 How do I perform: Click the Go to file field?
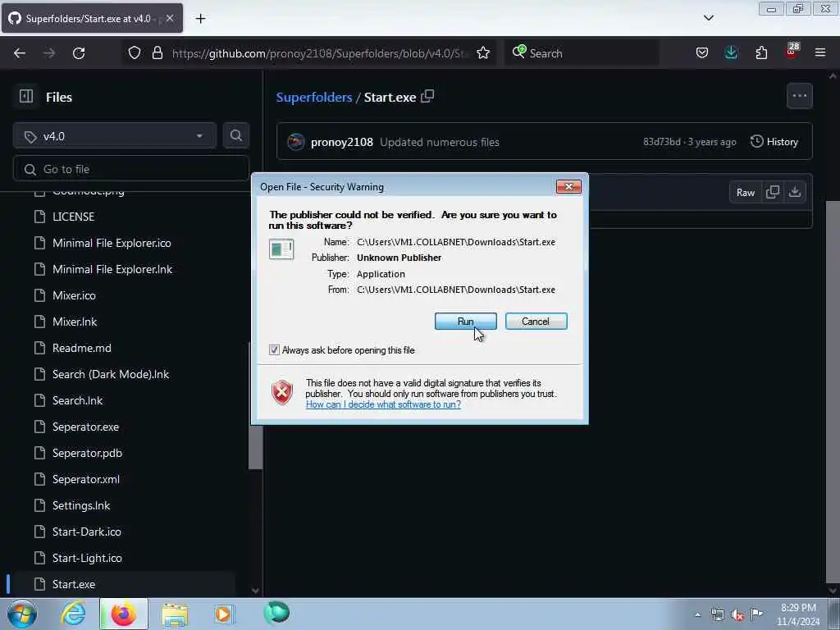(130, 169)
